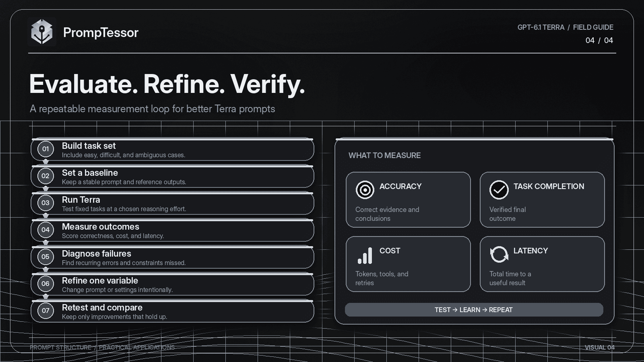This screenshot has width=644, height=362.
Task: Click 'Find recurring errors and constraints missed.'
Action: coord(124,263)
